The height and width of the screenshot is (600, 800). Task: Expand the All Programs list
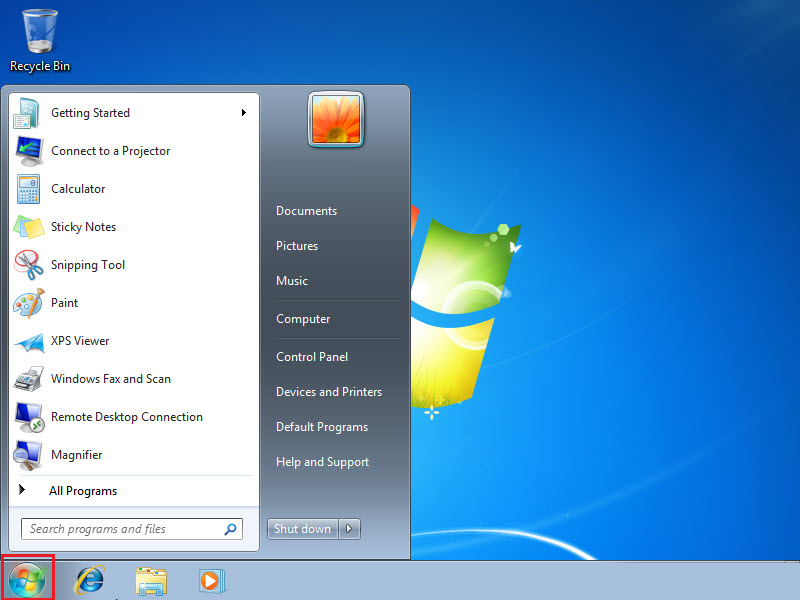(83, 491)
